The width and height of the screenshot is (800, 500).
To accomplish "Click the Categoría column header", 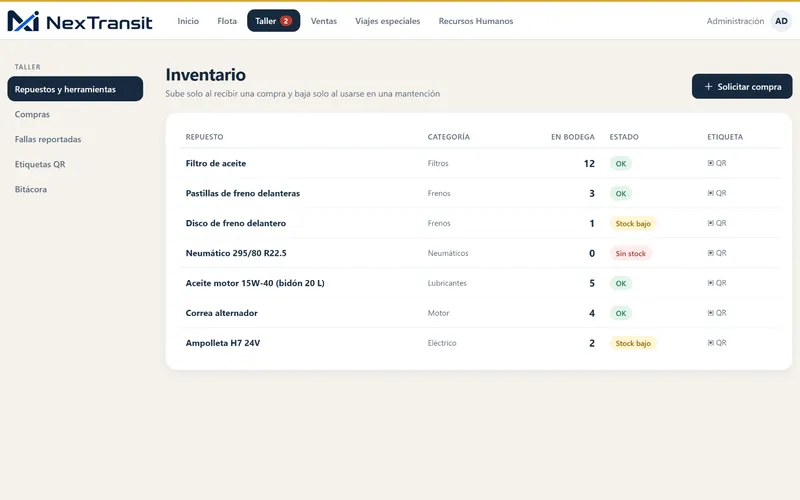I will click(448, 137).
